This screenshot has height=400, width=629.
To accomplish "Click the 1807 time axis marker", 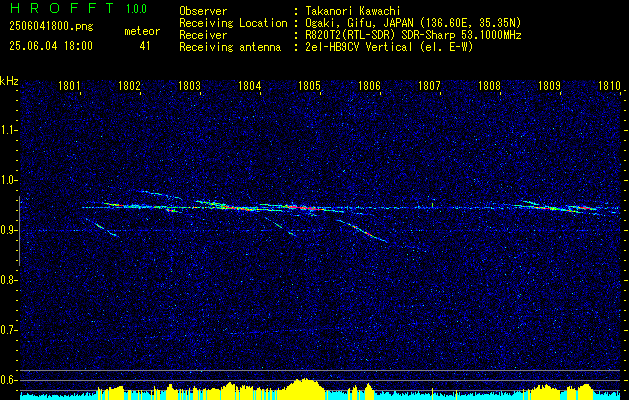I will [429, 86].
